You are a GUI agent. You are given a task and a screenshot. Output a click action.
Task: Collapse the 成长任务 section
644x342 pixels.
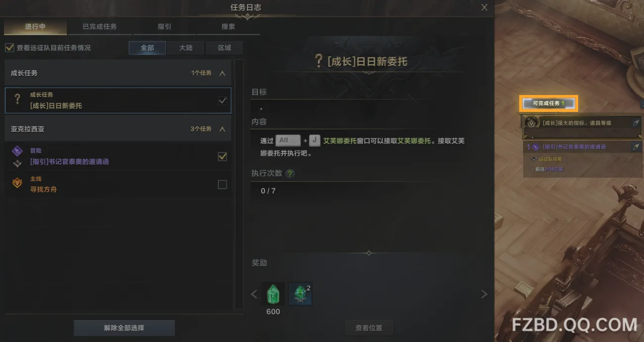click(x=222, y=73)
